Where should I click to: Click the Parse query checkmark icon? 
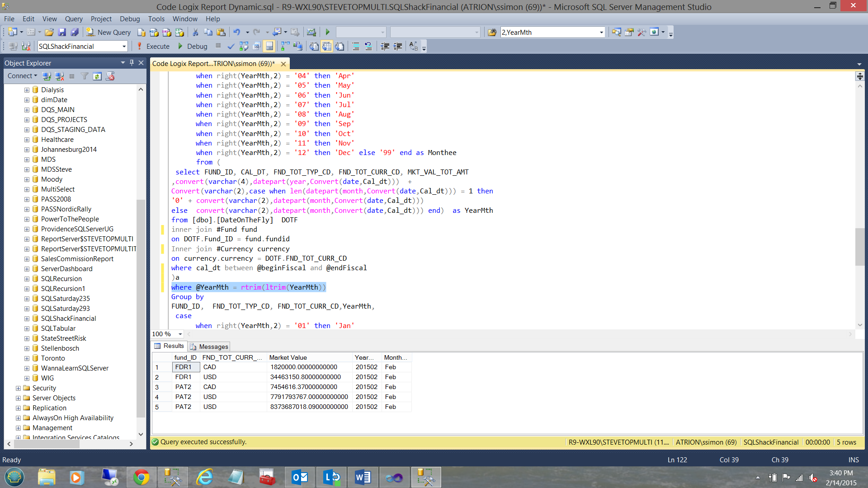[x=231, y=46]
